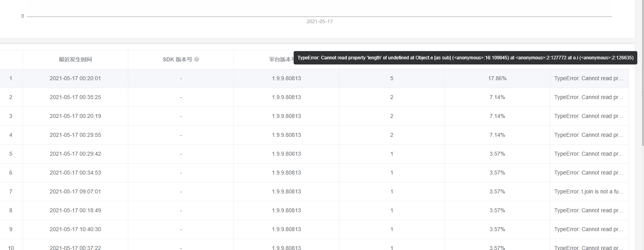This screenshot has height=250, width=644.
Task: Click timestamp 2021-05-17 00:20:01
Action: pyautogui.click(x=75, y=78)
